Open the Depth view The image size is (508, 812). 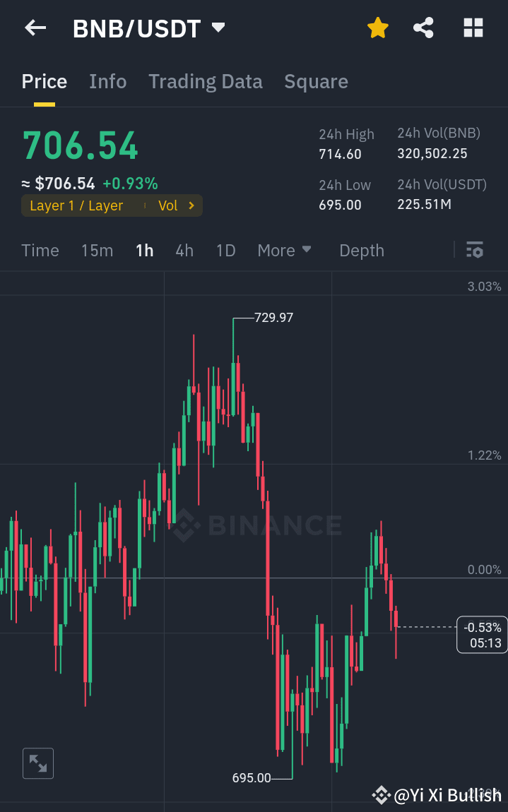[361, 250]
